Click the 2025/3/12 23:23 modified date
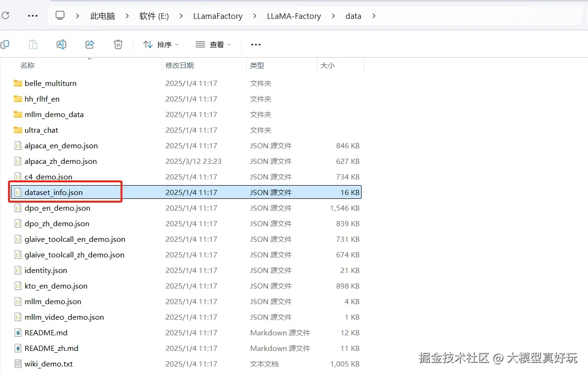This screenshot has width=588, height=375. [193, 161]
